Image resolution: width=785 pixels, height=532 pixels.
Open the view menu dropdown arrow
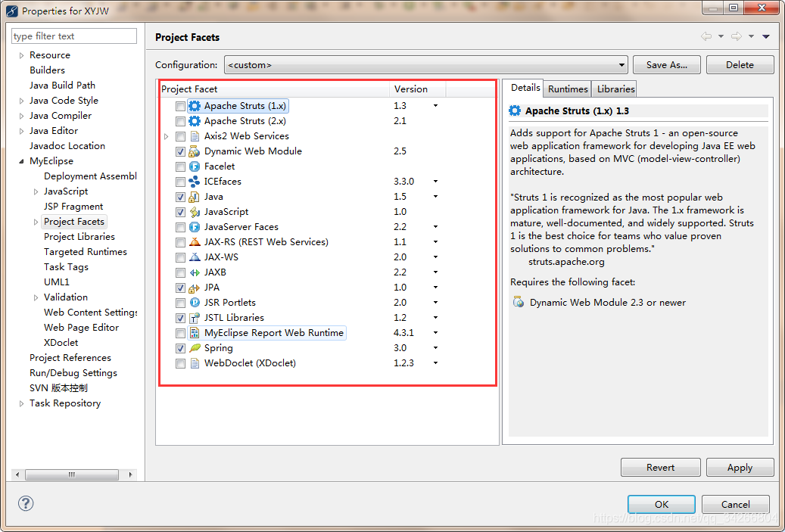(765, 36)
